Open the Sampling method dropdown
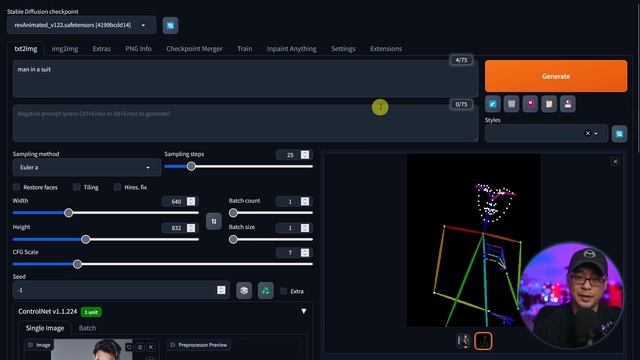The image size is (640, 360). (87, 167)
